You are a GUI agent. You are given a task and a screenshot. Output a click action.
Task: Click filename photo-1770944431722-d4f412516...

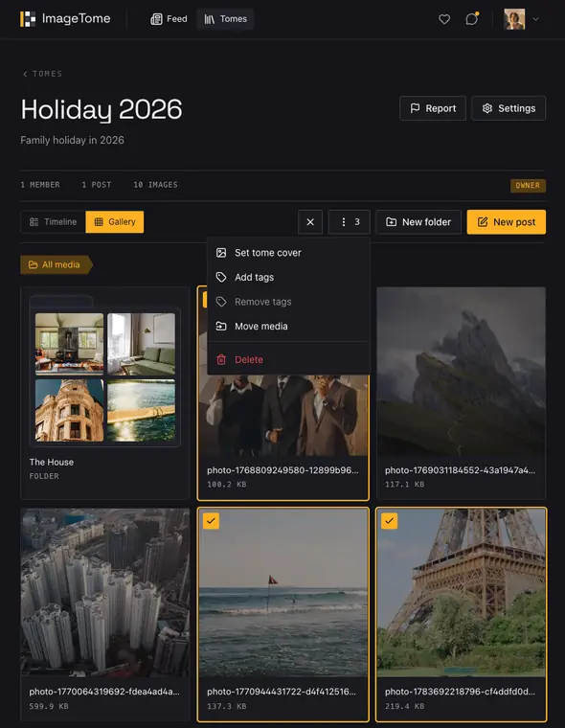click(x=282, y=692)
